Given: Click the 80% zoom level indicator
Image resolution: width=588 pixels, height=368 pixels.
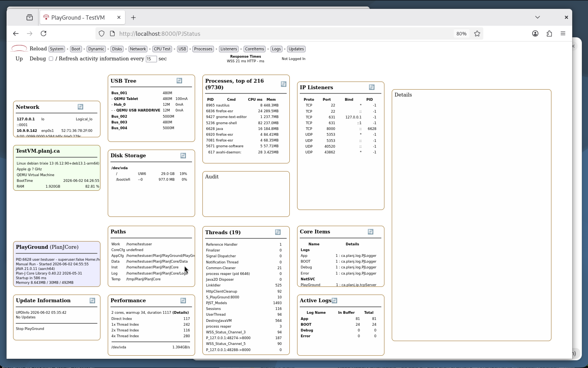Looking at the screenshot, I should (x=461, y=34).
